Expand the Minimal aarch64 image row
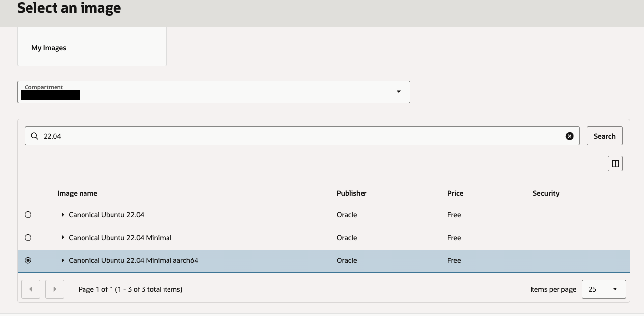This screenshot has width=644, height=316. [63, 260]
